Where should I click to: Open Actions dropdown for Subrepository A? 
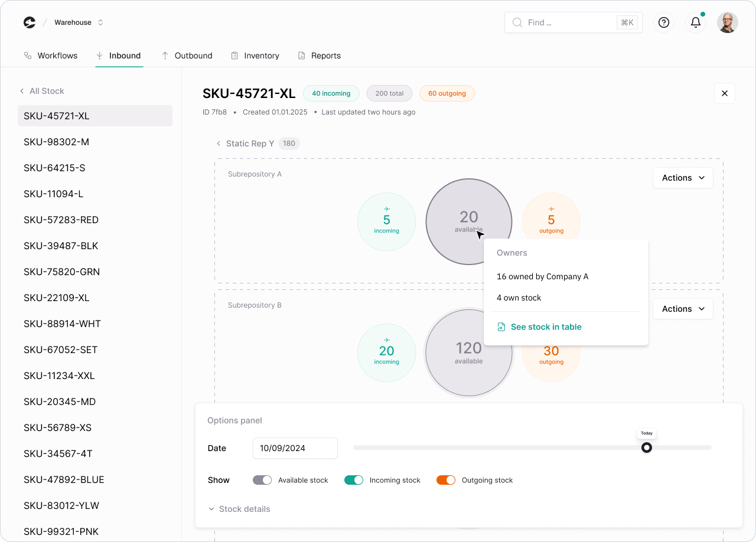tap(683, 178)
